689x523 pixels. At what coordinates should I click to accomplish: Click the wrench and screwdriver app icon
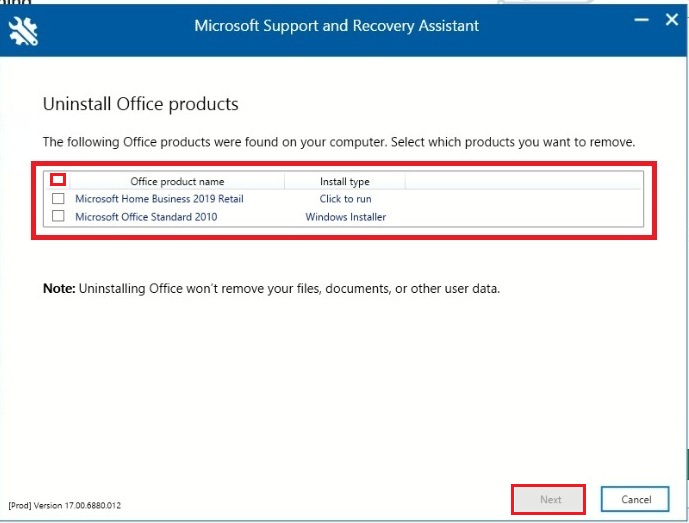22,30
